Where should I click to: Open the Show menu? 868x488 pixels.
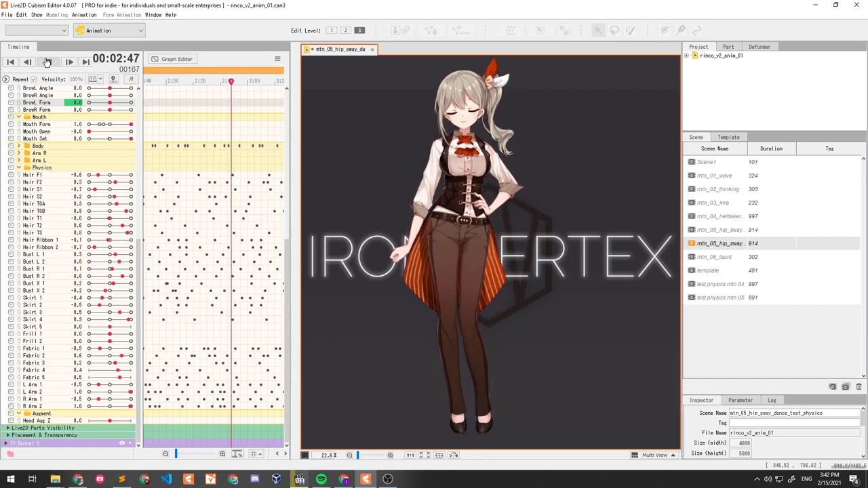[x=37, y=15]
